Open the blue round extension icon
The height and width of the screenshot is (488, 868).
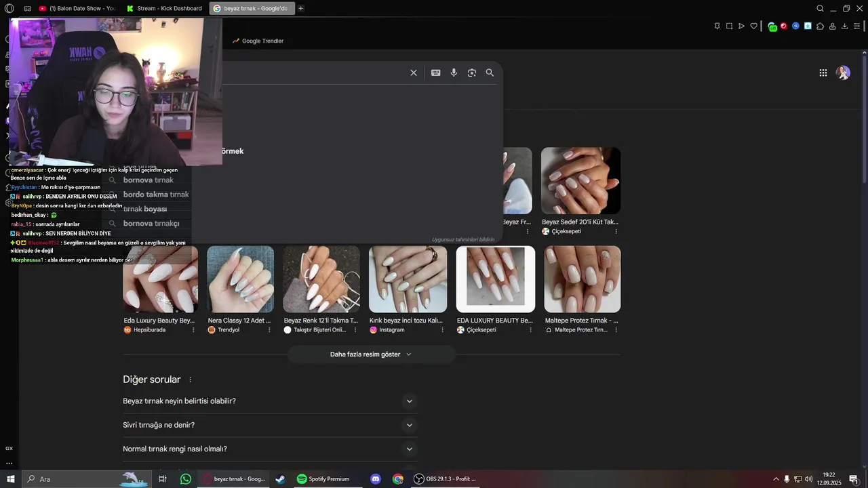point(796,26)
